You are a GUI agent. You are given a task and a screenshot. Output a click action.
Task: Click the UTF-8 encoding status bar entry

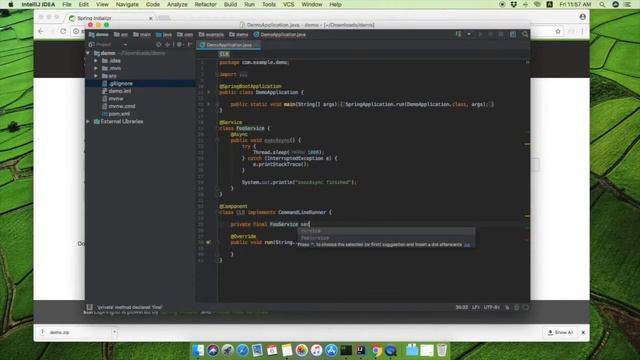coord(492,307)
